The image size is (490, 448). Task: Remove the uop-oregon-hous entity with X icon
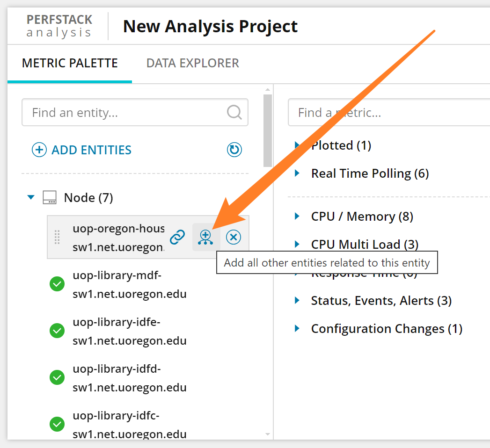pos(234,237)
